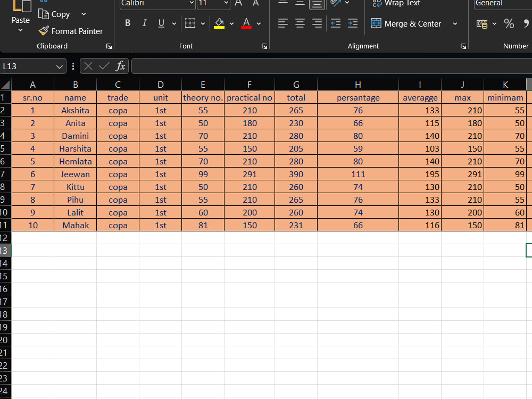Click cell containing Hemlata

[x=76, y=162]
